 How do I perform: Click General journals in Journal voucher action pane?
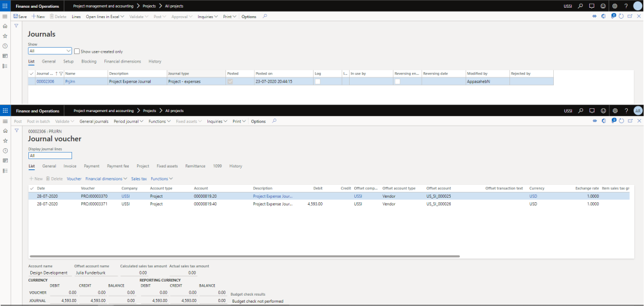point(94,122)
